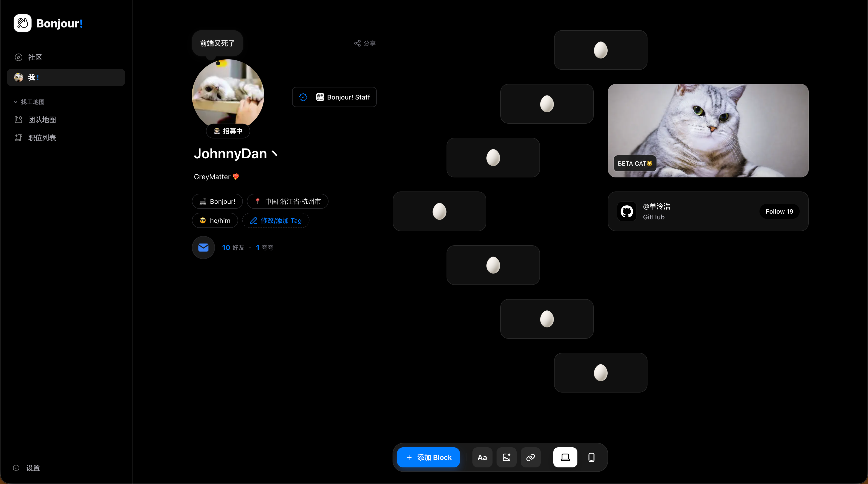Click the share icon next to 分享
This screenshot has height=484, width=868.
pos(357,43)
